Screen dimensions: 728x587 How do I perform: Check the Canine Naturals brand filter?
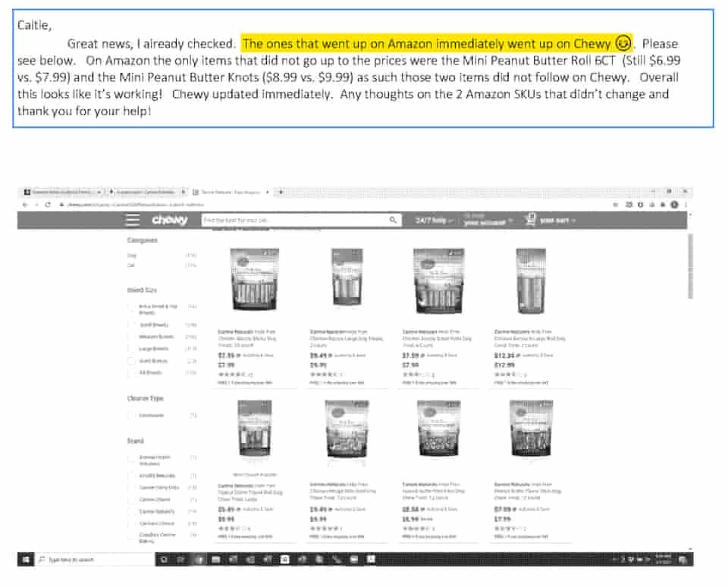pyautogui.click(x=131, y=511)
